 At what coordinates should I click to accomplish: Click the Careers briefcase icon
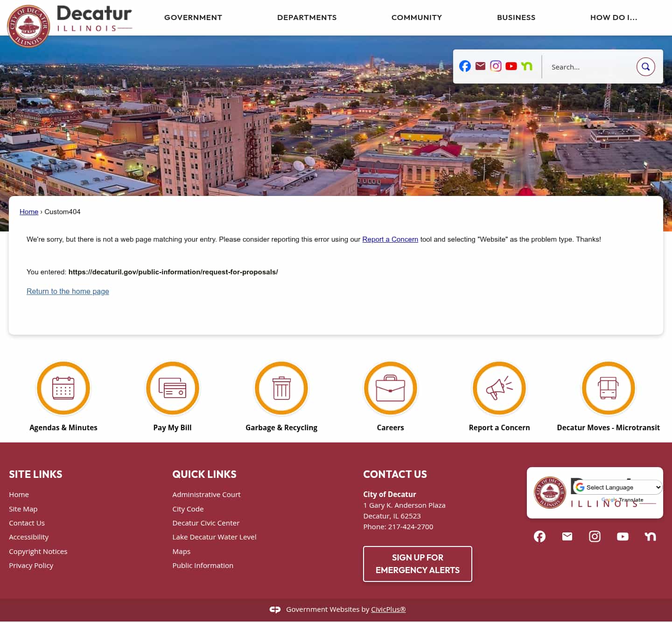tap(391, 388)
